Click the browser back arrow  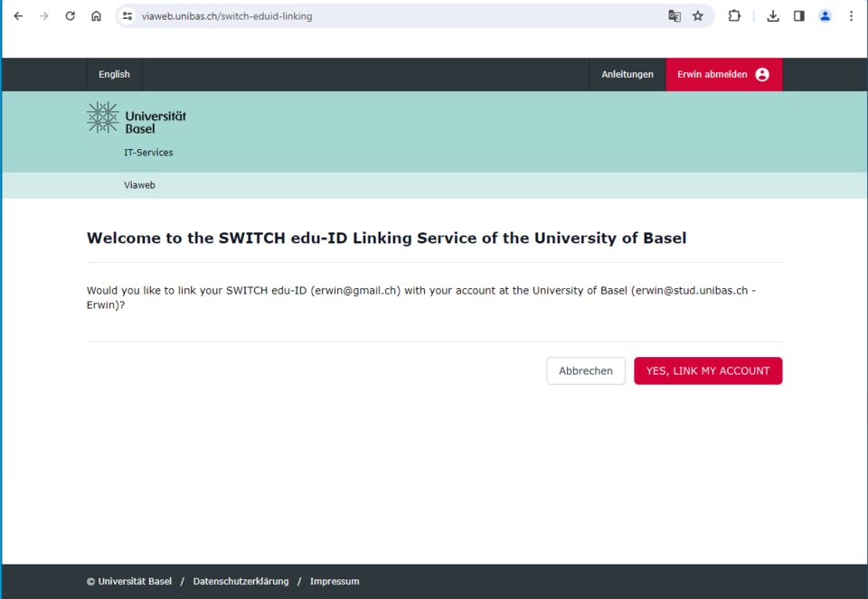tap(18, 16)
